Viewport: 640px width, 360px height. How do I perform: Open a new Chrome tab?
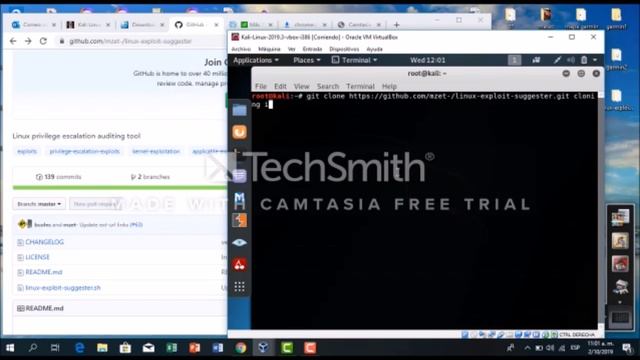click(x=396, y=25)
